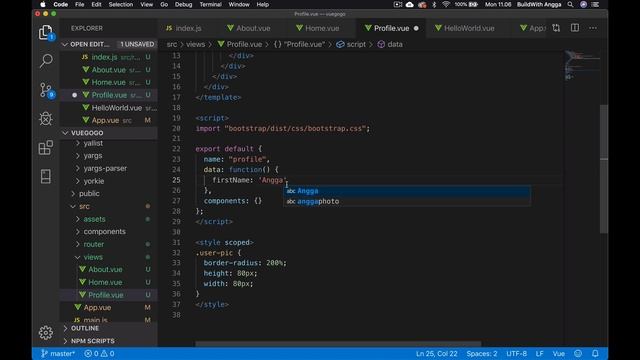Open the bookmark-style panel icon below Extensions
Image resolution: width=640 pixels, height=360 pixels.
click(46, 176)
